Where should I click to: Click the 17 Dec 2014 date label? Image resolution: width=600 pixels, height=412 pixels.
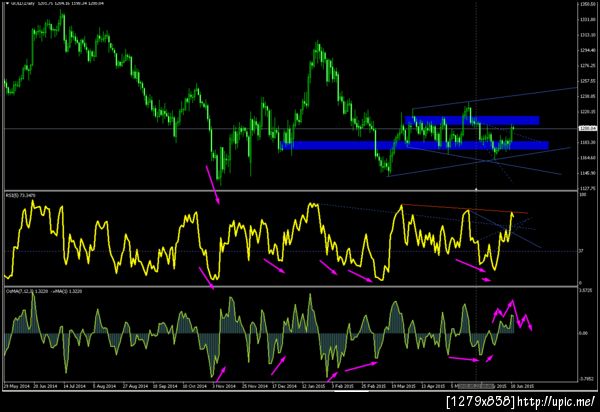click(x=284, y=386)
